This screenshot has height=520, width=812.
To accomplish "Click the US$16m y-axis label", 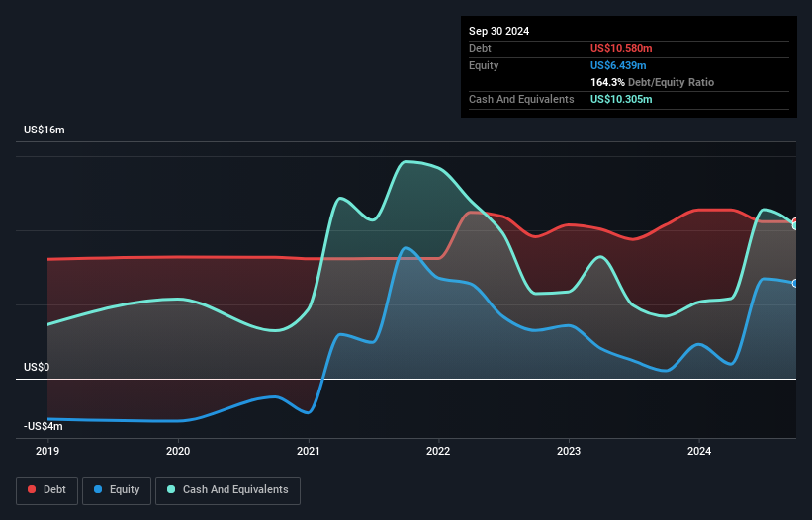I will 45,130.
